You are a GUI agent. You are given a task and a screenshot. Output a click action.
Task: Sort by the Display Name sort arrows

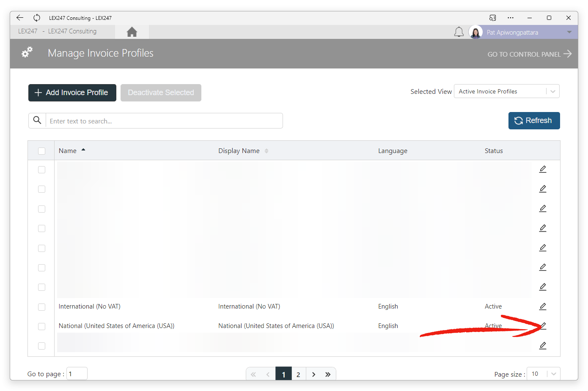coord(267,151)
